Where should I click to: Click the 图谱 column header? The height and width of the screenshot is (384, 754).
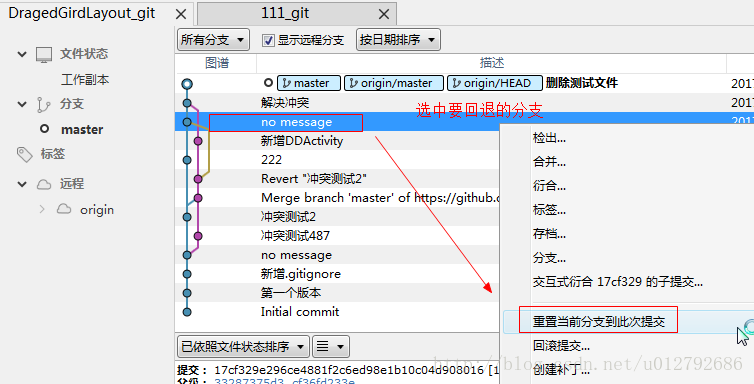point(217,63)
